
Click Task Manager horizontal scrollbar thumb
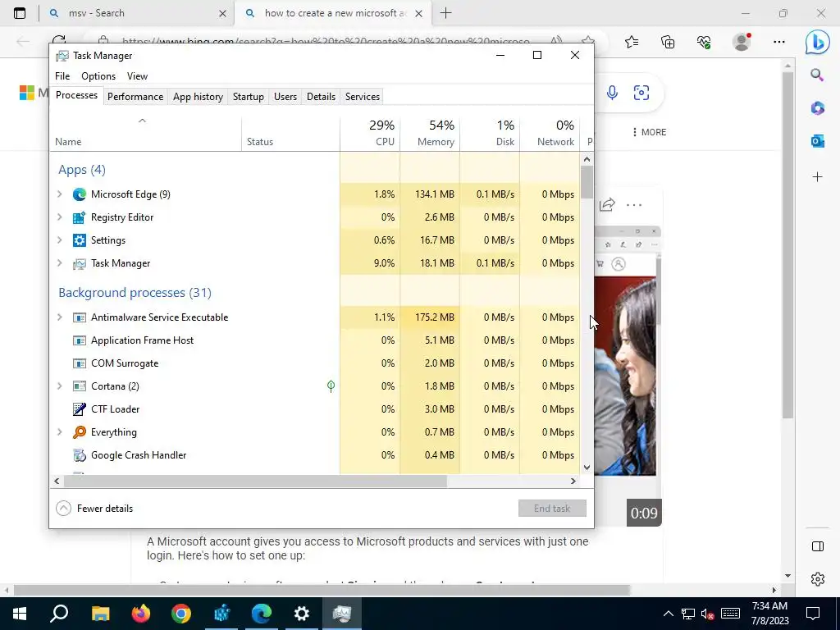(x=255, y=481)
